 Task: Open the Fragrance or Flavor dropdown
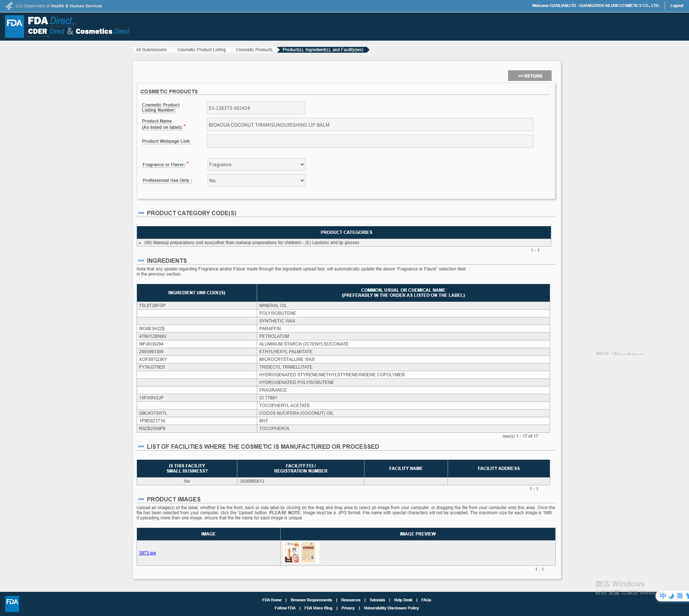coord(256,164)
